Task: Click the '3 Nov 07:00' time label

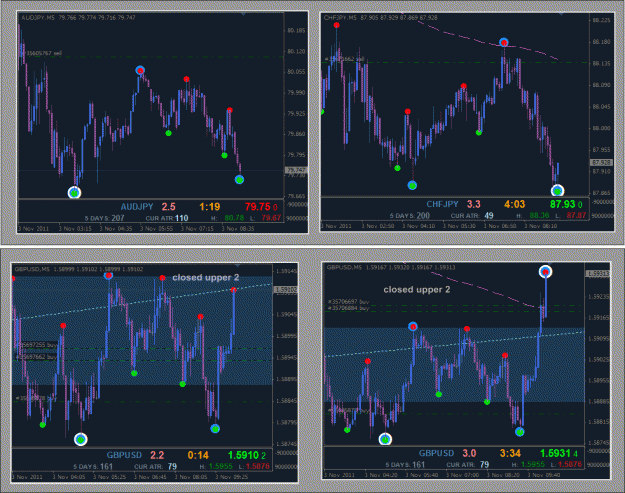Action: pos(462,475)
